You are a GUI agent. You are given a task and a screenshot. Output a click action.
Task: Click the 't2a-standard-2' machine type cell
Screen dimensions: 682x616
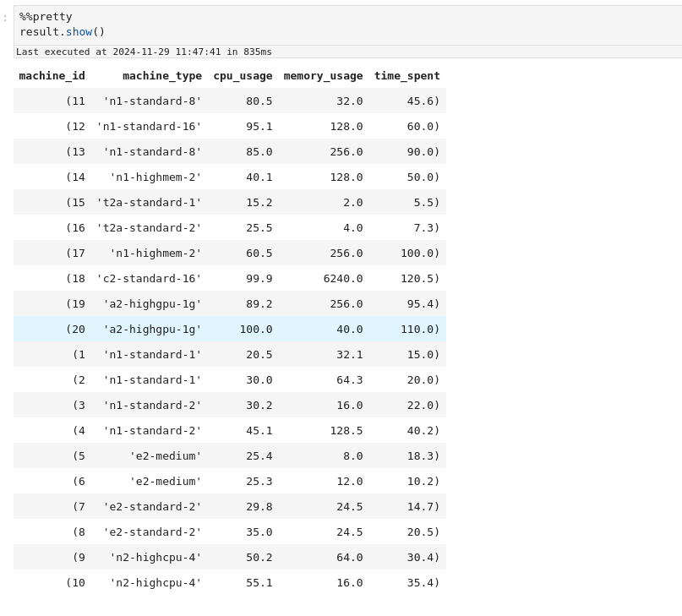149,228
